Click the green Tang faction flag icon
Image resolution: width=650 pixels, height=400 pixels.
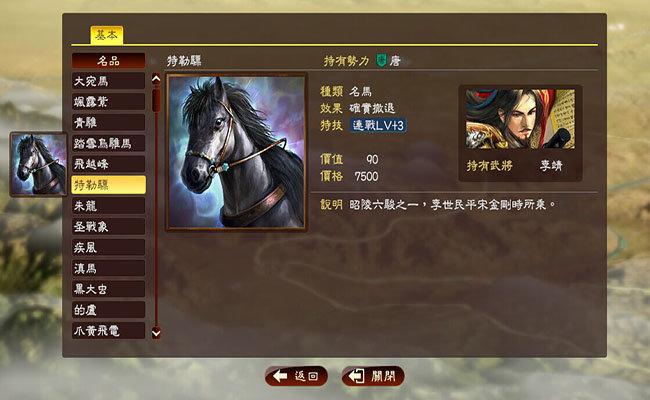[x=381, y=61]
